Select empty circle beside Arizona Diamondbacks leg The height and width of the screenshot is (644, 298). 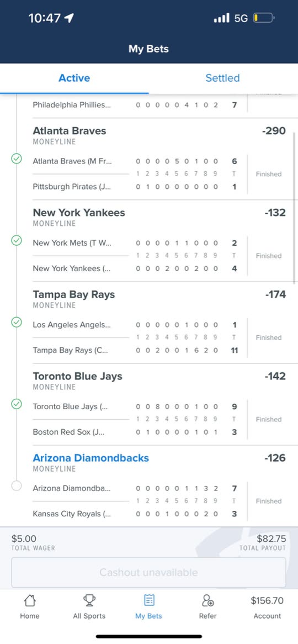point(17,486)
